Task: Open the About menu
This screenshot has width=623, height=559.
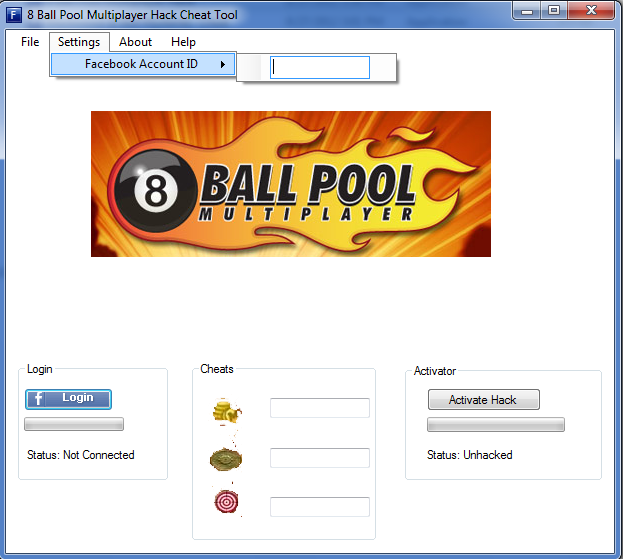Action: (x=135, y=42)
